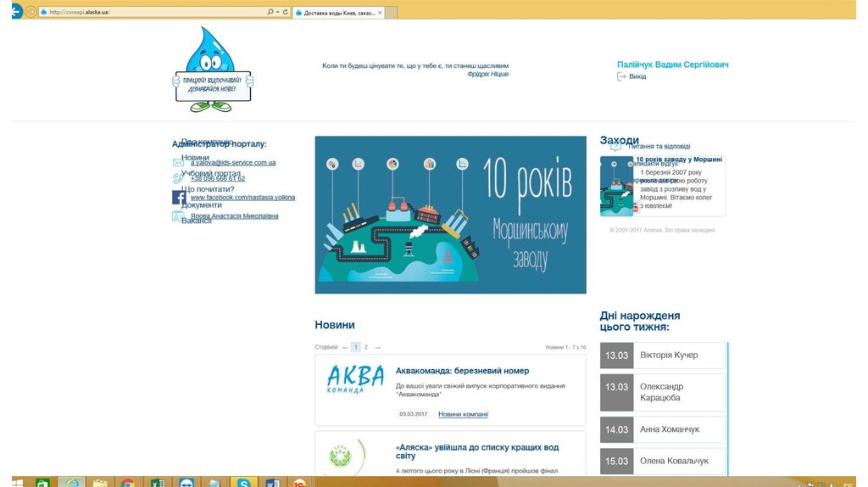Click the 10 років Моршинському заводу banner
868x487 pixels.
pyautogui.click(x=450, y=215)
